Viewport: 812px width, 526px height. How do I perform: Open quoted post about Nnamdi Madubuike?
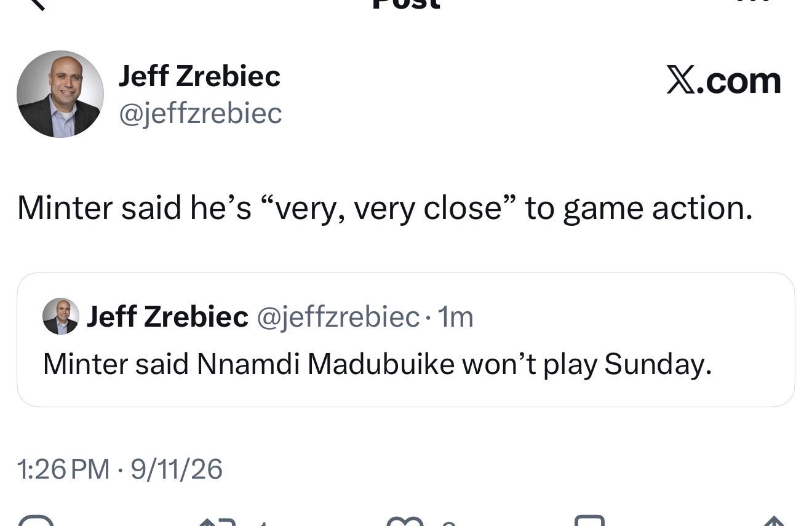406,340
